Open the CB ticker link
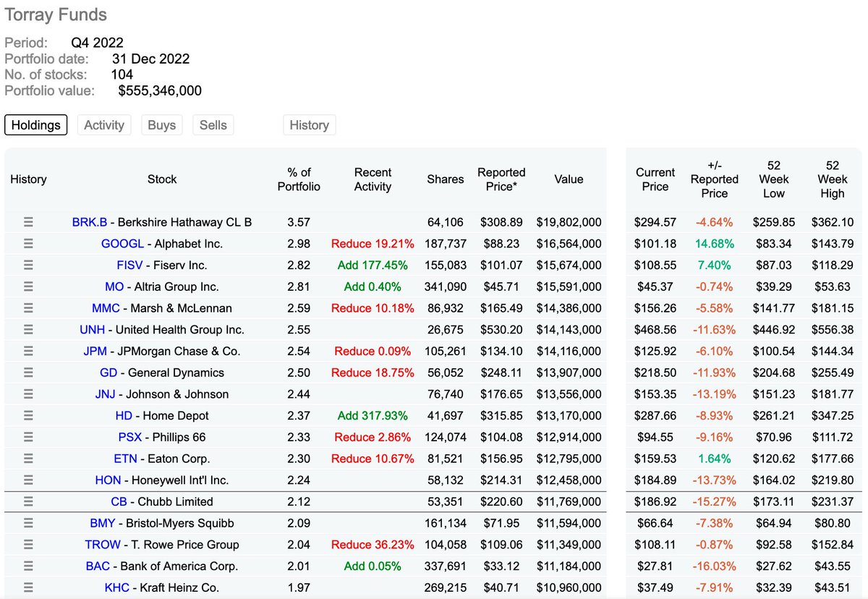This screenshot has height=599, width=868. pyautogui.click(x=119, y=501)
